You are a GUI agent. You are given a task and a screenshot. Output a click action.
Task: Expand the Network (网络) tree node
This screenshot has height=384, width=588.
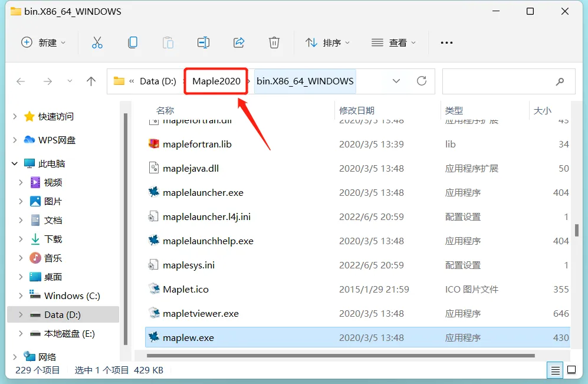point(15,357)
